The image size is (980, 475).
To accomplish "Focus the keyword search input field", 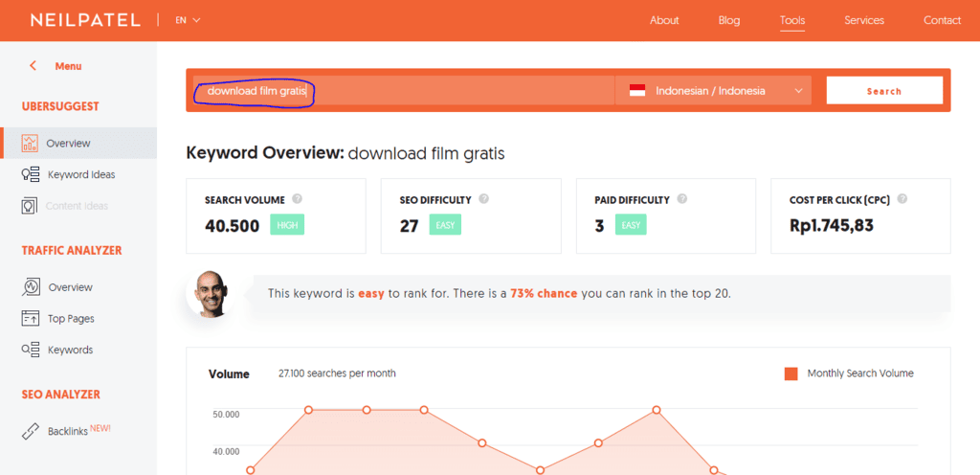I will (404, 91).
